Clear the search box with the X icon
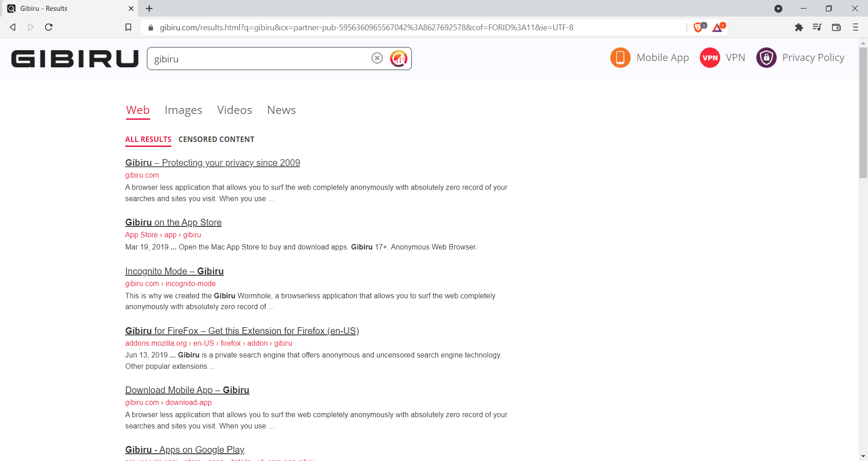The height and width of the screenshot is (461, 868). [377, 58]
